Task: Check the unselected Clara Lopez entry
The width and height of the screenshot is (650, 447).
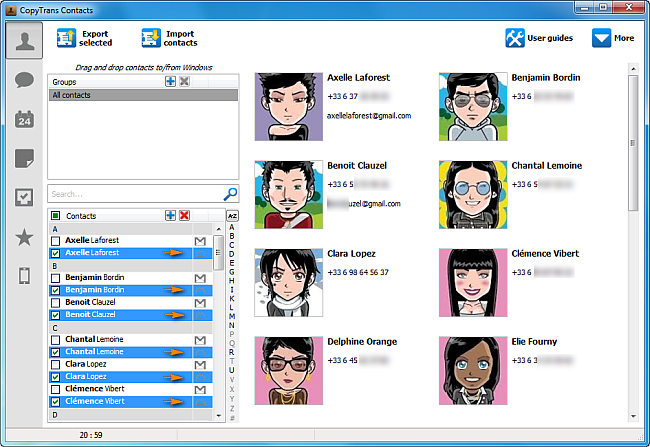Action: 55,364
